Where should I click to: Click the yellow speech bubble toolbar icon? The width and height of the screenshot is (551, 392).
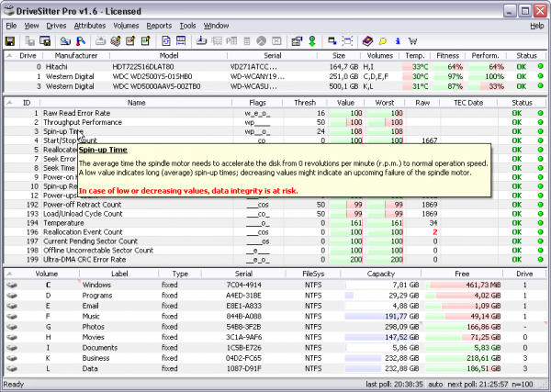pyautogui.click(x=381, y=41)
